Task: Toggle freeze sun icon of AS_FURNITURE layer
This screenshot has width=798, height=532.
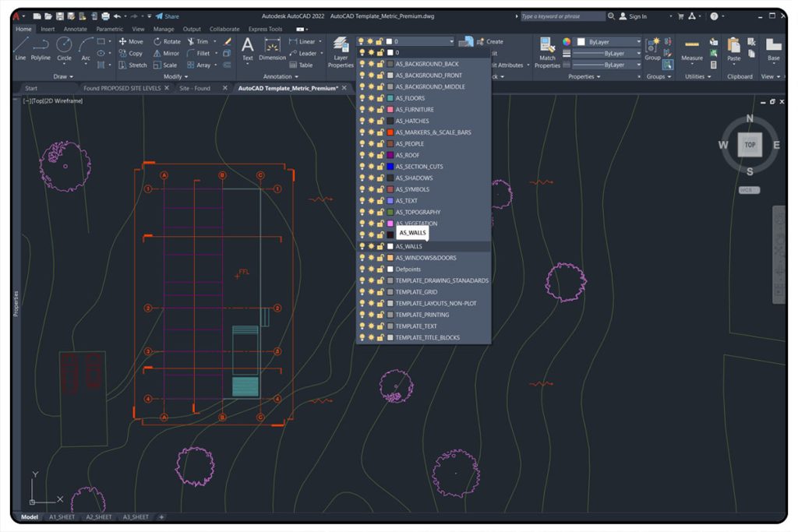Action: pos(371,109)
